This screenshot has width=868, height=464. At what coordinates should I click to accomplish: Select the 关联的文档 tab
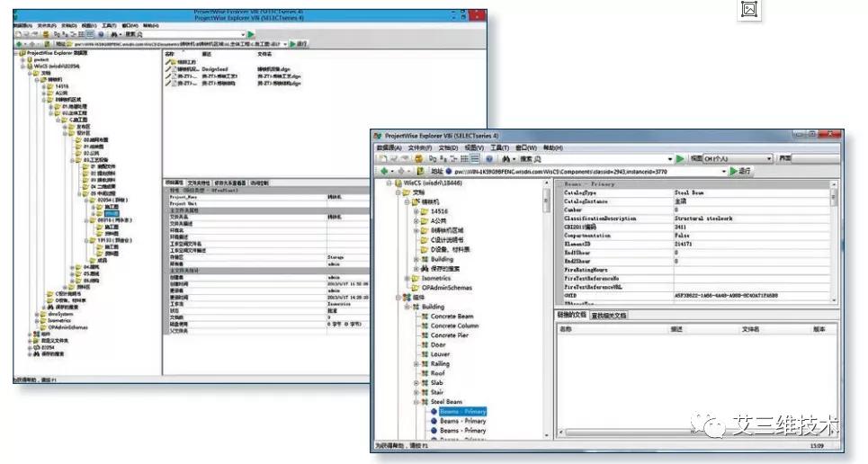tap(569, 316)
